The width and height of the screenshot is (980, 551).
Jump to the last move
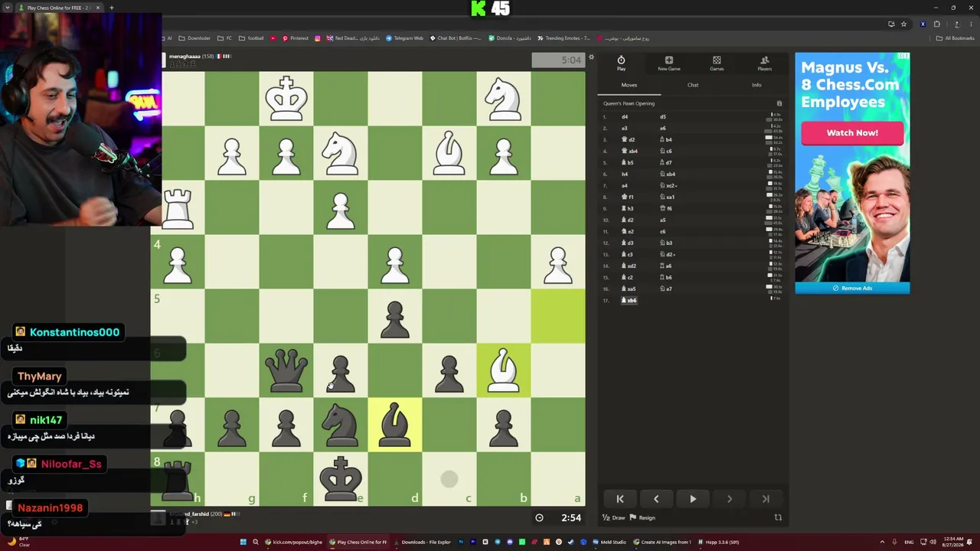click(x=766, y=499)
